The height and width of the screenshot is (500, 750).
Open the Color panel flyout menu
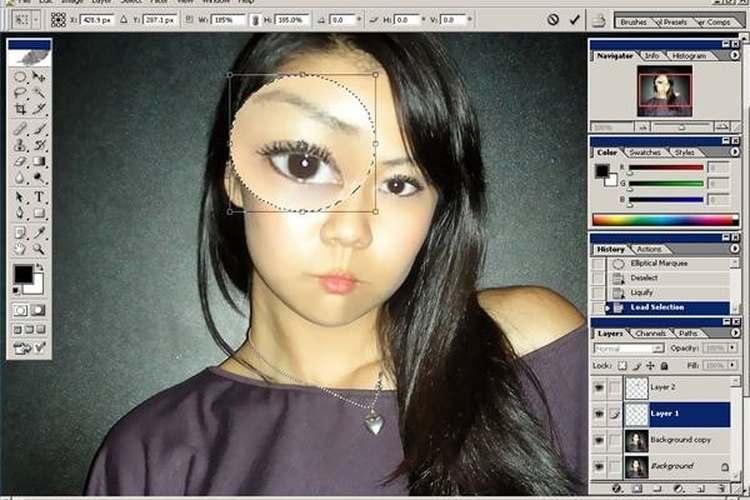(x=735, y=152)
